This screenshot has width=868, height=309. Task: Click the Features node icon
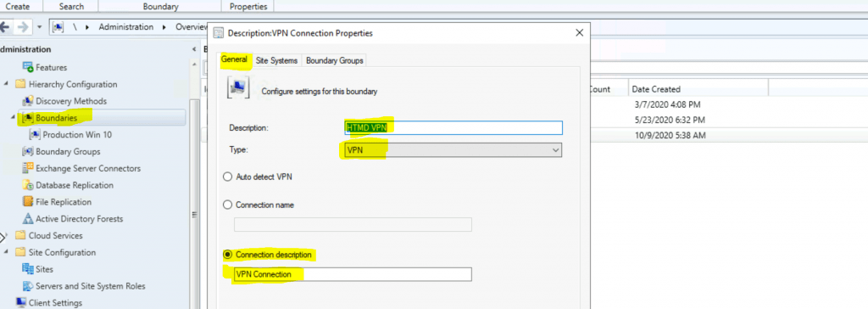(28, 67)
